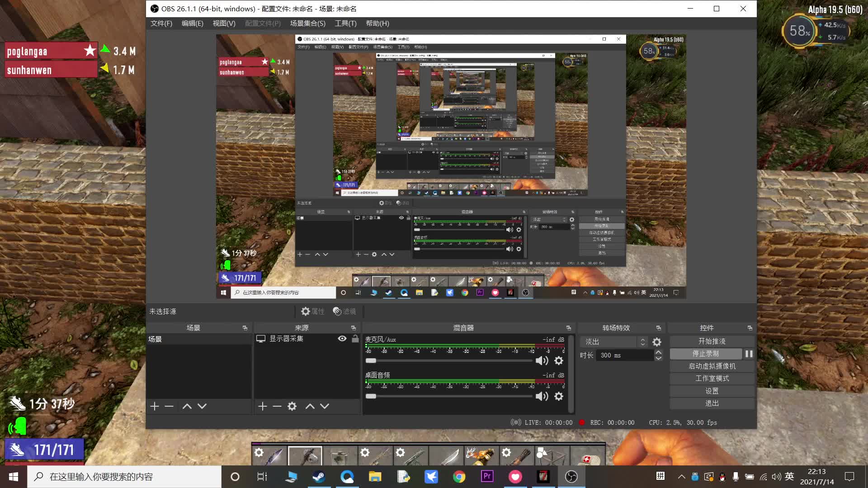
Task: Decrease transition duration with down arrow
Action: point(659,358)
